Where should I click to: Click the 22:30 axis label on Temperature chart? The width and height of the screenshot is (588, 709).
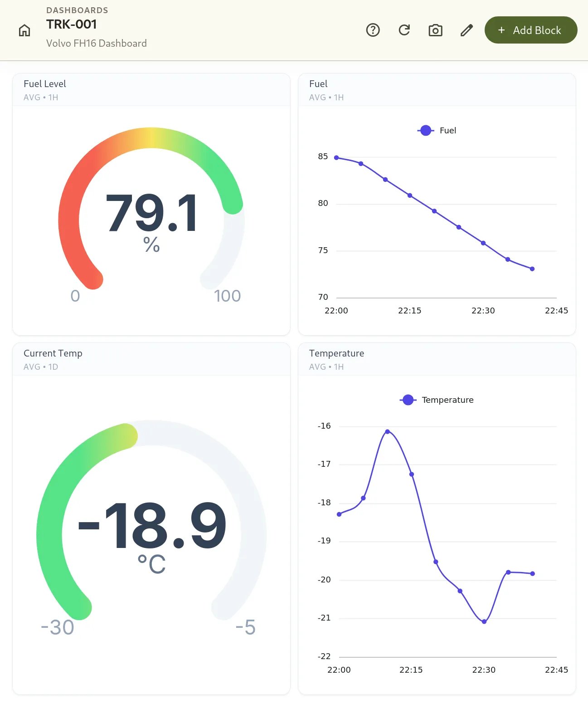(484, 670)
